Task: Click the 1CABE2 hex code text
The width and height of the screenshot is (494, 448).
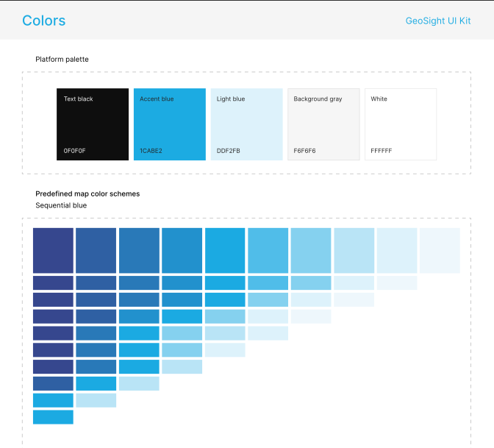Action: [151, 151]
